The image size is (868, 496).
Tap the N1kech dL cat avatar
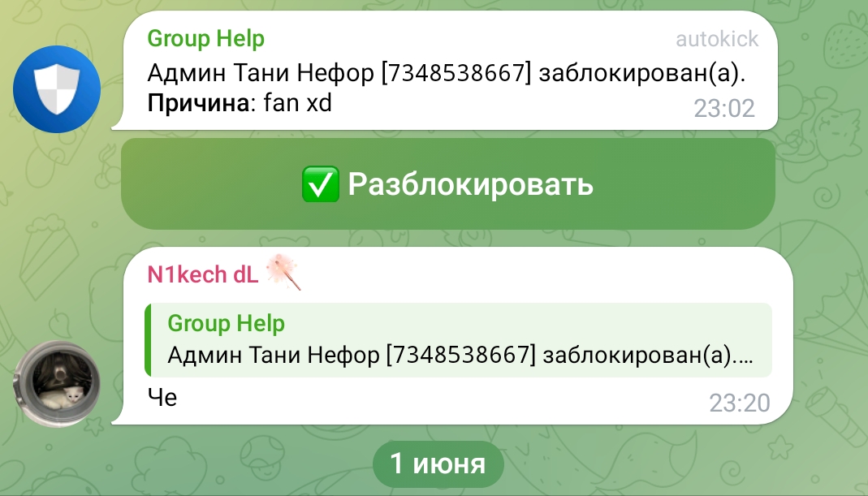click(57, 384)
